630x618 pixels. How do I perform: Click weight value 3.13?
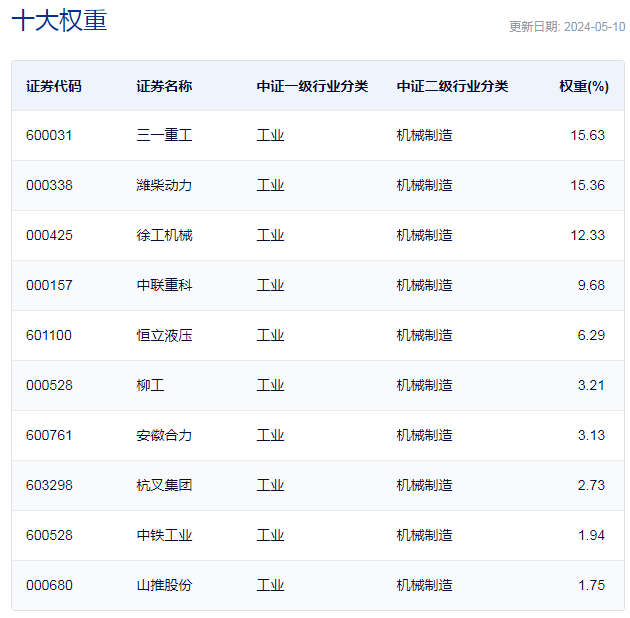(x=591, y=436)
